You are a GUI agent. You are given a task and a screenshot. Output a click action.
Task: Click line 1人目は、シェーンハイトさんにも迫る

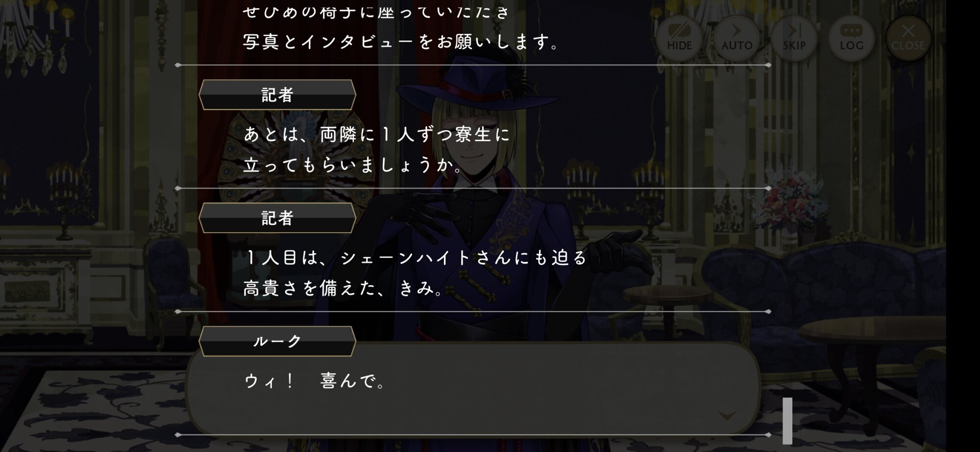click(x=416, y=258)
